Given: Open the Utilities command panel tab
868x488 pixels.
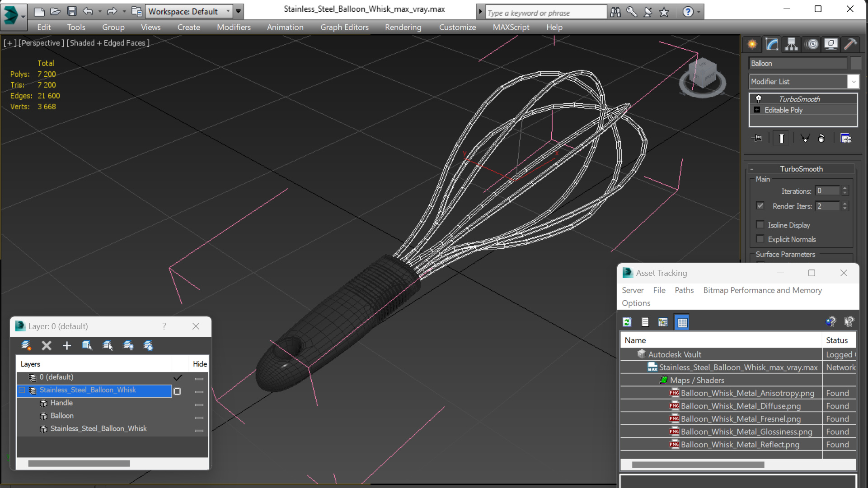Looking at the screenshot, I should pyautogui.click(x=850, y=44).
